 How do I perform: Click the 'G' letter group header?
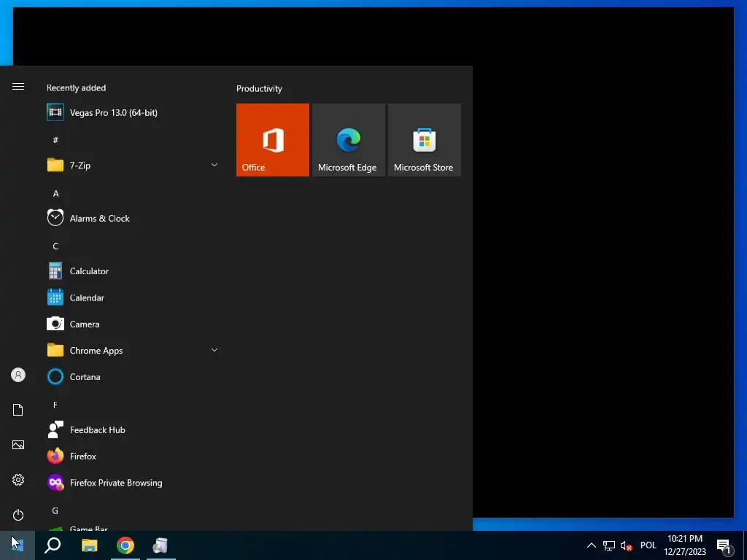click(55, 510)
